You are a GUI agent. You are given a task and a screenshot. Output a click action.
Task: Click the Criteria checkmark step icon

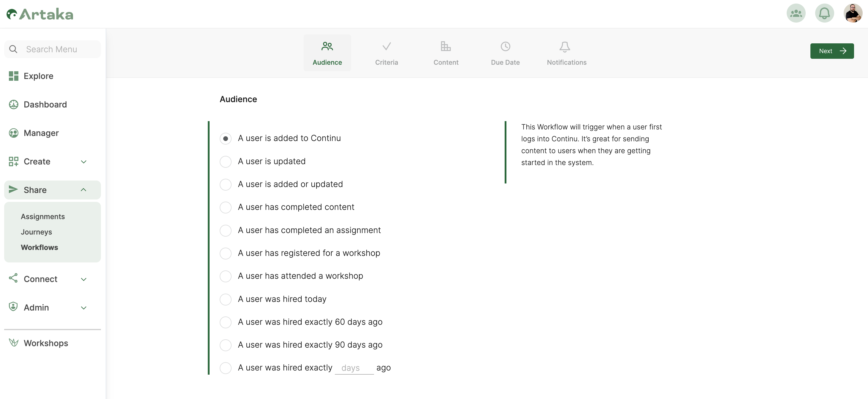pyautogui.click(x=387, y=46)
